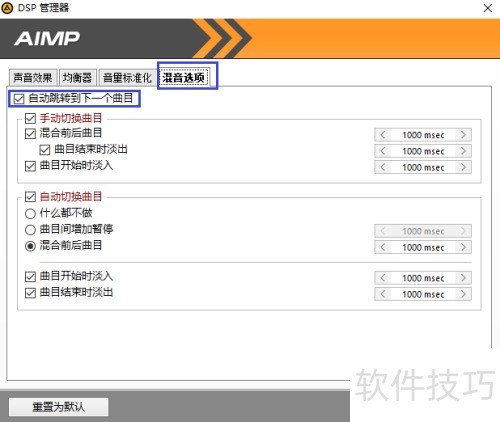Switch to the 均衡器 tab
500x422 pixels.
coord(77,78)
